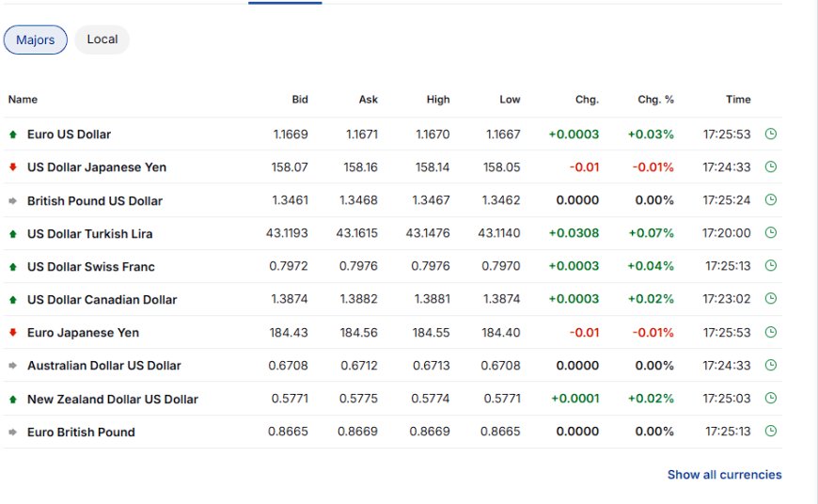Click US Dollar Japanese Yen bid 158.07
Viewport: 818px width, 504px height.
coord(290,167)
